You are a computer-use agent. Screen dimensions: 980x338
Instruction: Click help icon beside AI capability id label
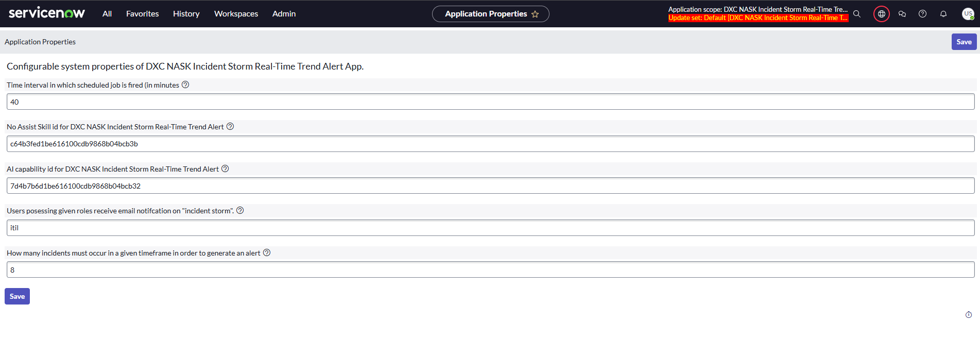pos(225,169)
